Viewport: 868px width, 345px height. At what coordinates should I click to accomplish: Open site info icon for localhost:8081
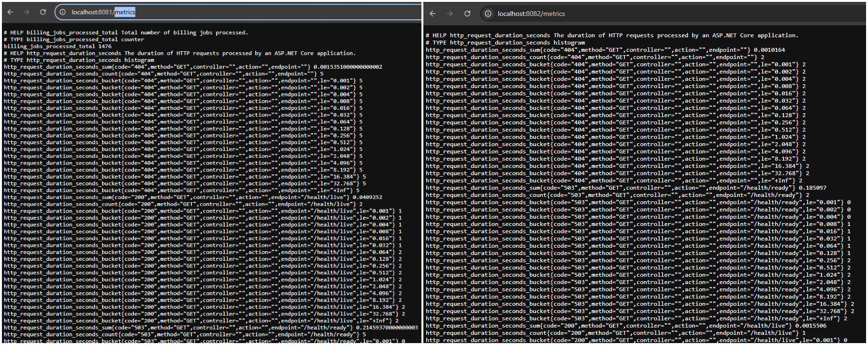tap(63, 12)
